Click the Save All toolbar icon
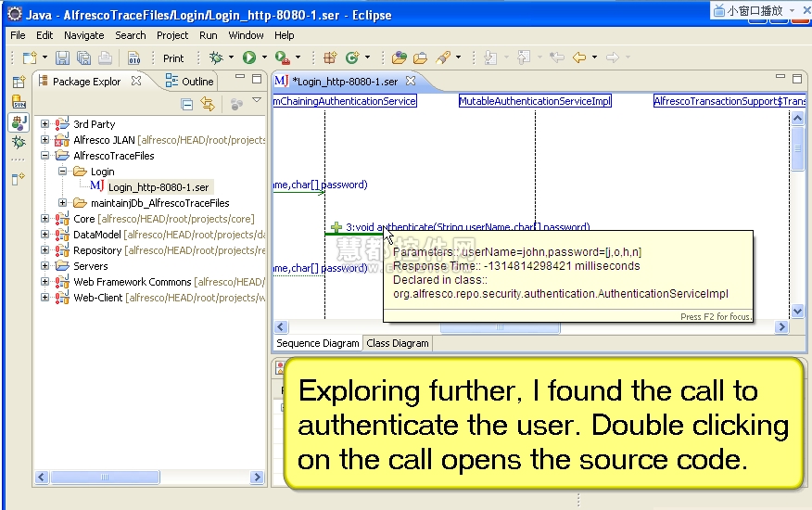The image size is (812, 510). pyautogui.click(x=83, y=57)
